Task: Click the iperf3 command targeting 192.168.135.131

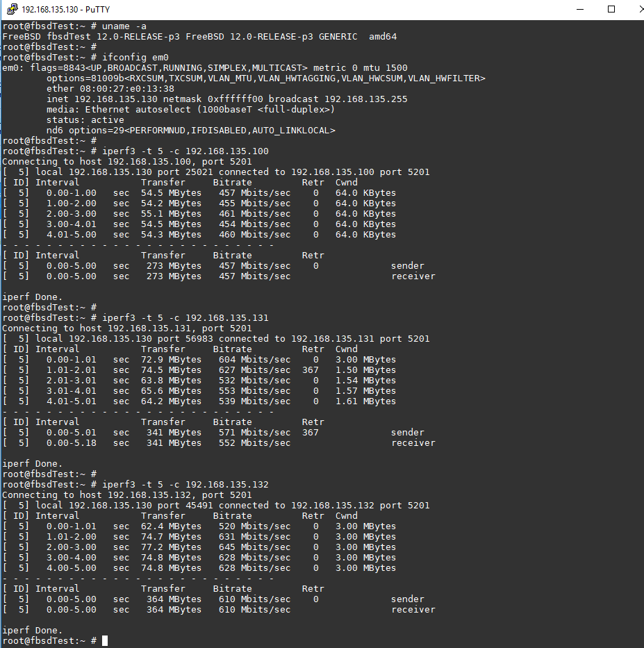Action: [x=185, y=317]
